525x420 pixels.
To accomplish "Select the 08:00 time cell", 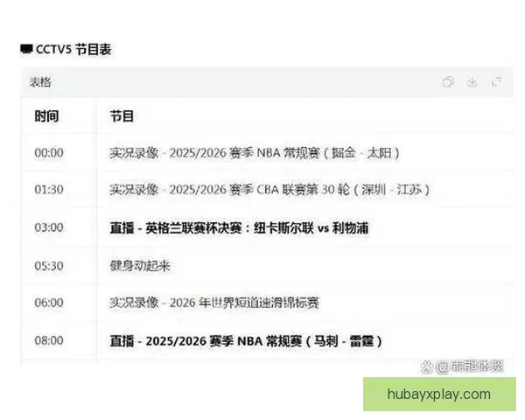I will [x=49, y=340].
